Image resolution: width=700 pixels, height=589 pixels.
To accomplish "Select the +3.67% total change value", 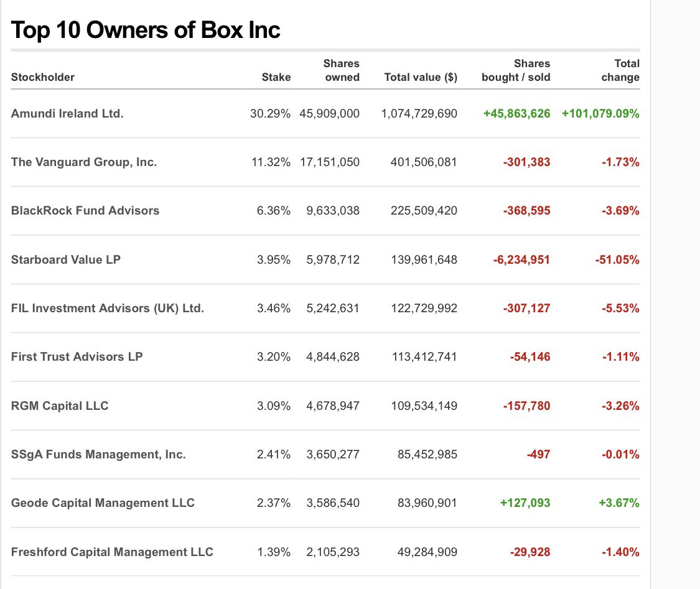I will [619, 504].
